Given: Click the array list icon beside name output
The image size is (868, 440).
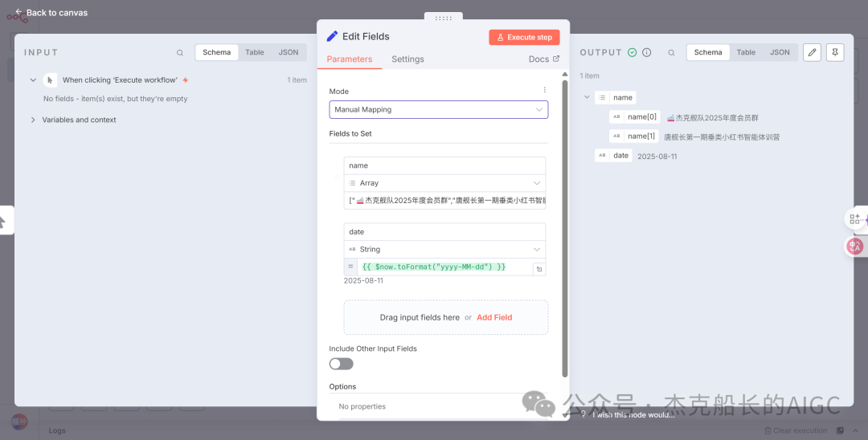Looking at the screenshot, I should [x=602, y=98].
